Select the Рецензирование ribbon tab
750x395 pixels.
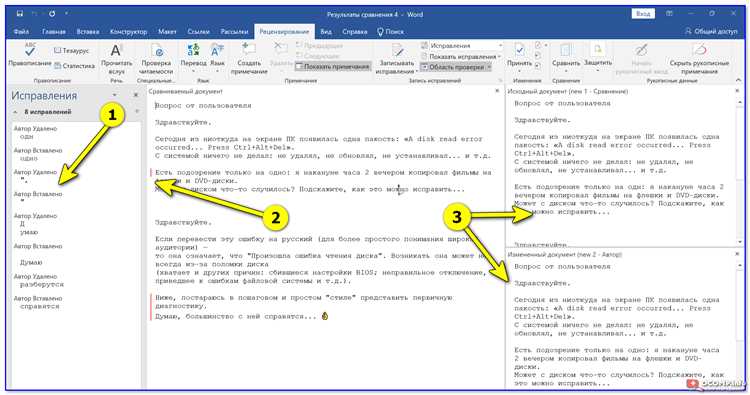click(284, 32)
